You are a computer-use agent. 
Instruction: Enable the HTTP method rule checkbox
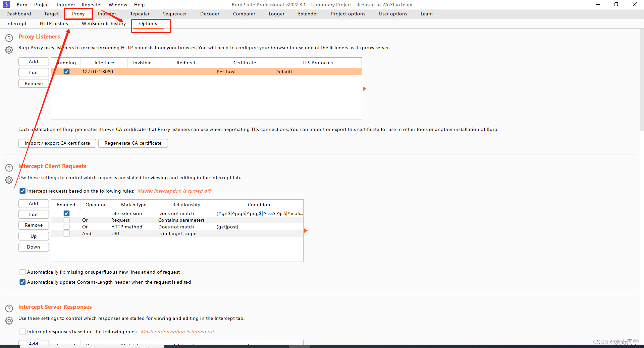[66, 227]
